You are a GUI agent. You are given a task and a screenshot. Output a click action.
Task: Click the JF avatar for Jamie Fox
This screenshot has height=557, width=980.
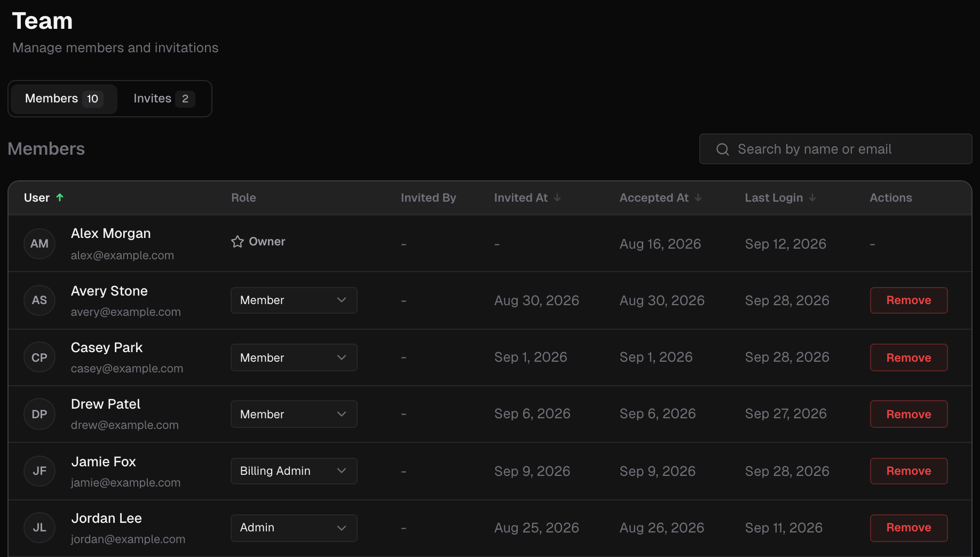[x=39, y=471]
